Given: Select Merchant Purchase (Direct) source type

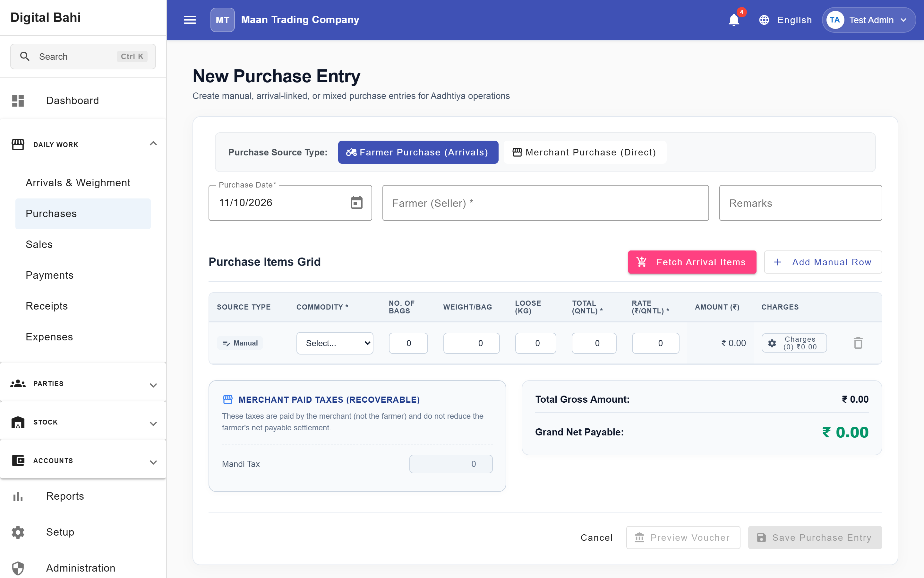Looking at the screenshot, I should click(585, 152).
